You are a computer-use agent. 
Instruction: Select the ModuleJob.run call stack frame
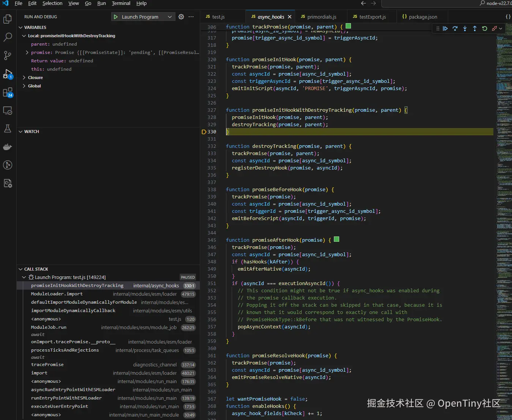tap(49, 327)
